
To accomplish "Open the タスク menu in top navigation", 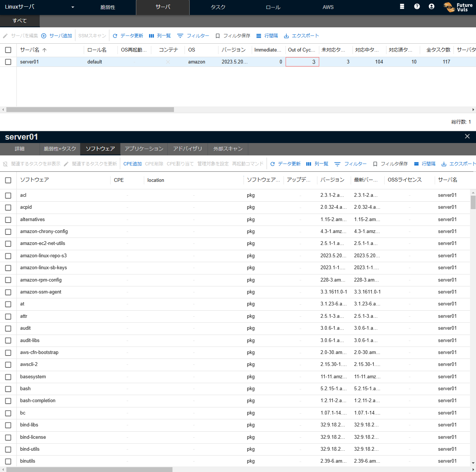I will pos(218,7).
